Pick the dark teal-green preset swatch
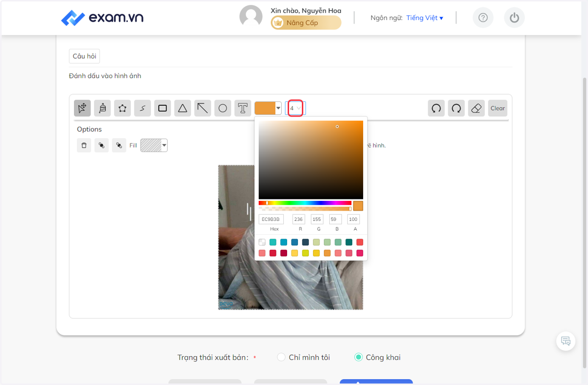The width and height of the screenshot is (588, 385). [x=349, y=242]
